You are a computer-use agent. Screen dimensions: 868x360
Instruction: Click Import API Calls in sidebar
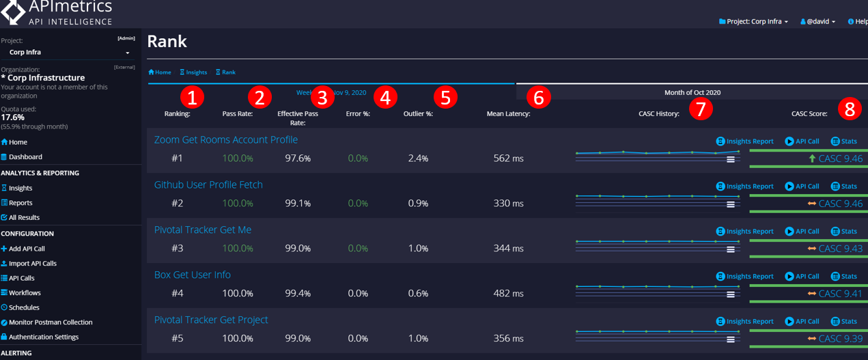click(x=29, y=264)
